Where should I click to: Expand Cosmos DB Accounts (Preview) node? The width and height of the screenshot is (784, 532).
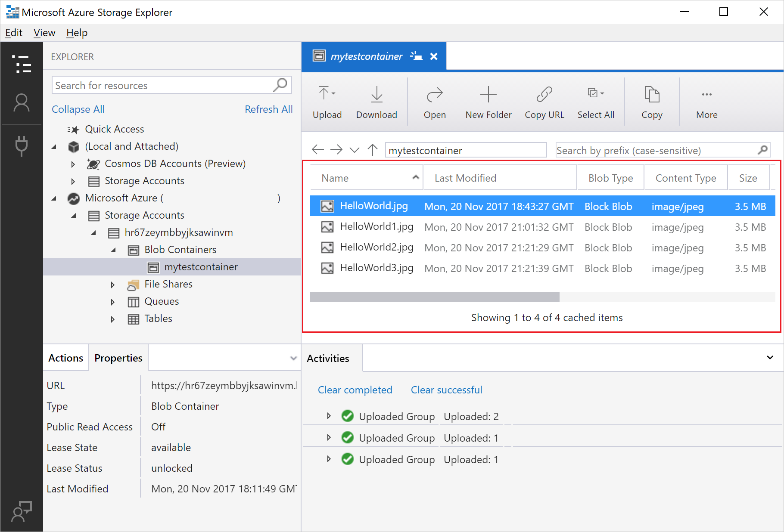[x=72, y=164]
